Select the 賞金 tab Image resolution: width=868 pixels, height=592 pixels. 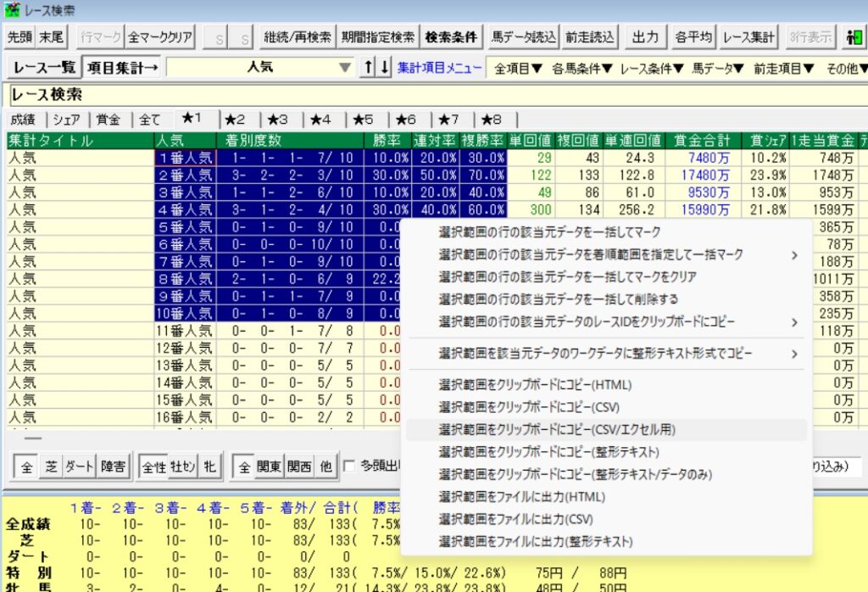point(108,119)
